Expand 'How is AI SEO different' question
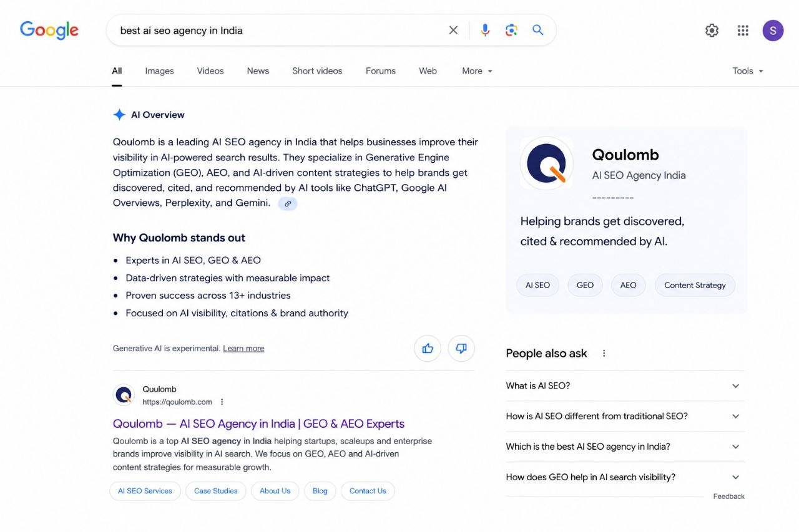The width and height of the screenshot is (799, 532). (x=625, y=416)
